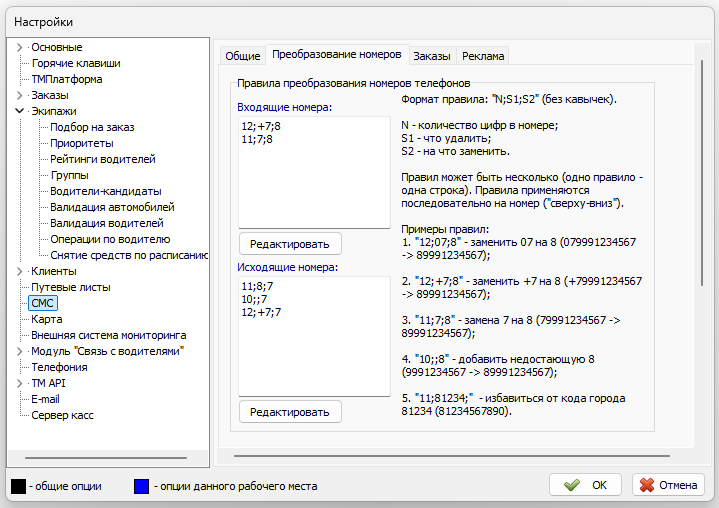Click the red cross icon on Отмена
The image size is (719, 508).
click(x=647, y=485)
